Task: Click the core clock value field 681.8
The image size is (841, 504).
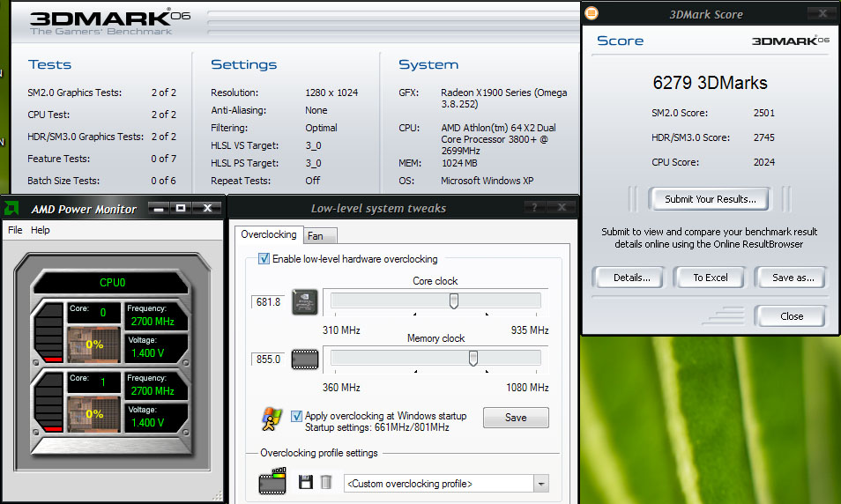Action: pos(268,302)
